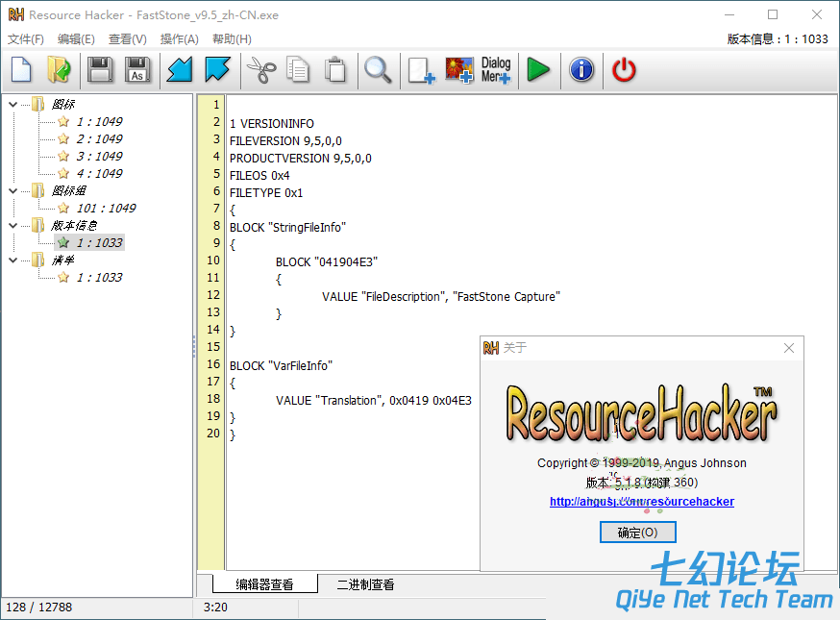Image resolution: width=840 pixels, height=620 pixels.
Task: Click the Dialog Menu add icon
Action: [x=496, y=69]
